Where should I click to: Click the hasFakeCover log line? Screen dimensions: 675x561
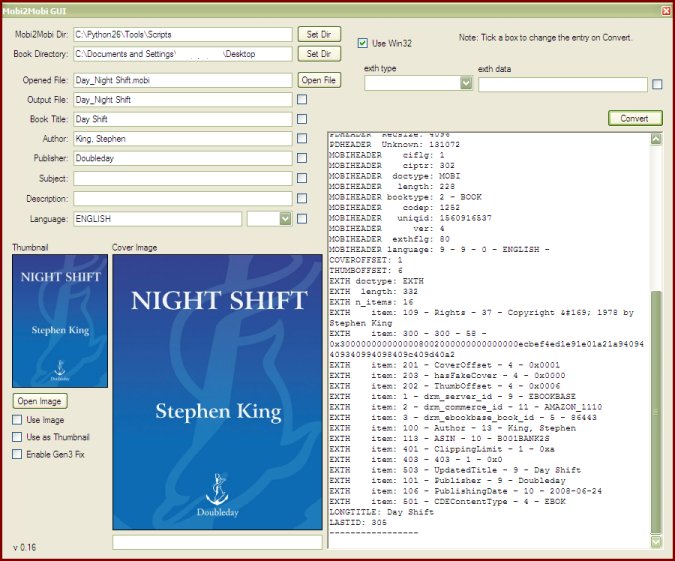(447, 375)
